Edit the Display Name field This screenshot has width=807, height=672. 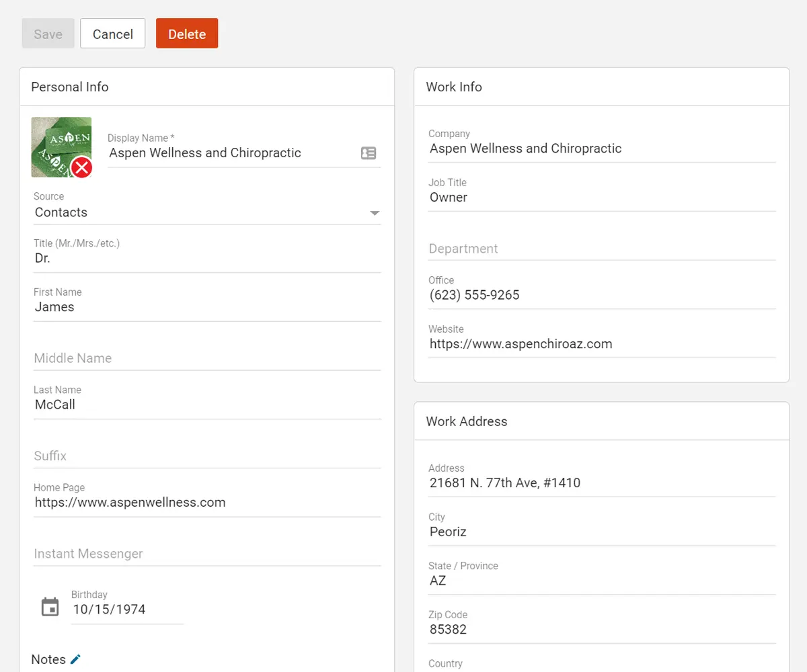(229, 153)
